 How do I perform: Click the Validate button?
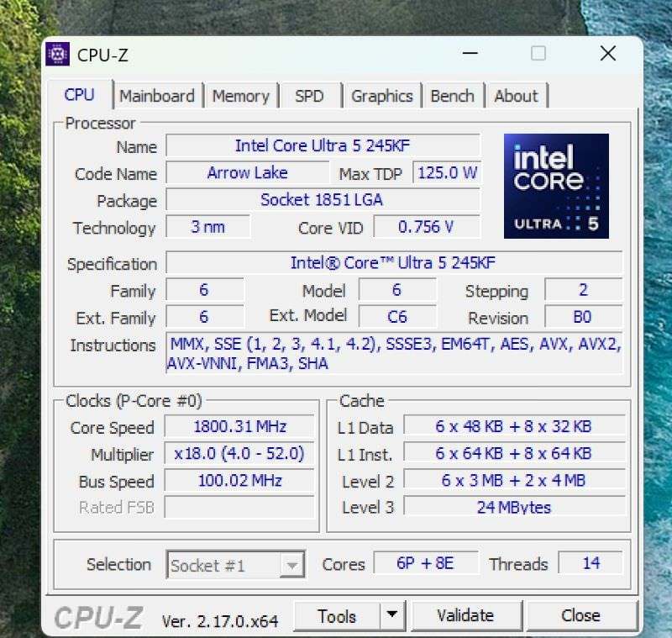[x=465, y=616]
